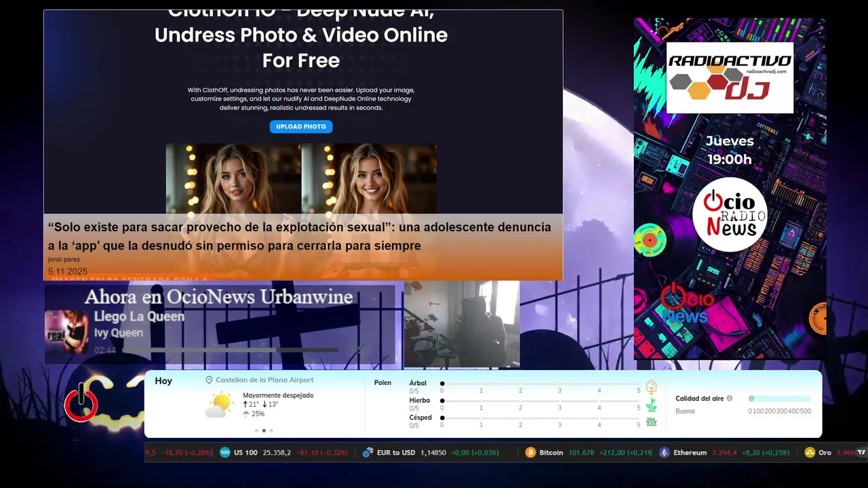Click Castellon de la Plana Airport location text
The height and width of the screenshot is (488, 868).
pos(264,380)
